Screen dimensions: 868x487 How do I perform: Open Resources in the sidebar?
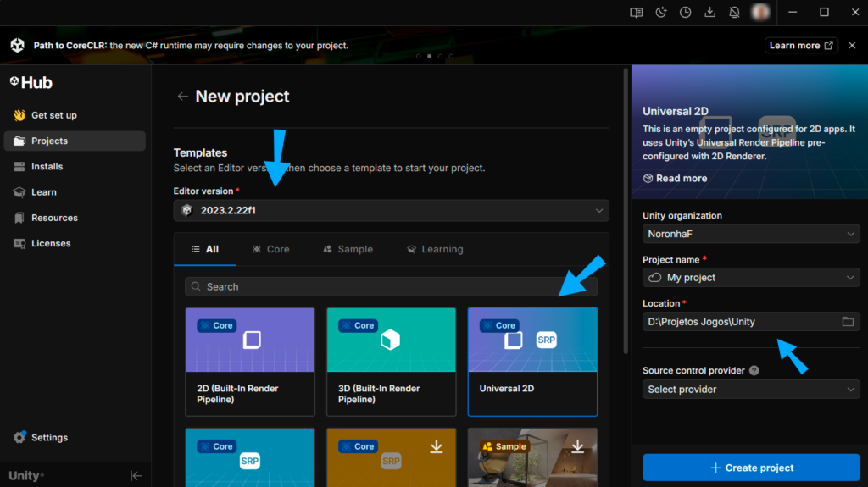(x=75, y=218)
